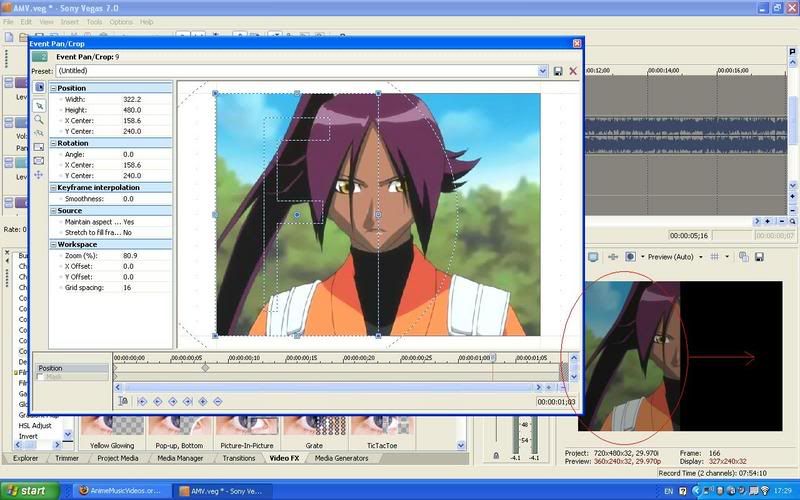Image resolution: width=800 pixels, height=500 pixels.
Task: Go to Next Keyframe button
Action: pos(172,402)
